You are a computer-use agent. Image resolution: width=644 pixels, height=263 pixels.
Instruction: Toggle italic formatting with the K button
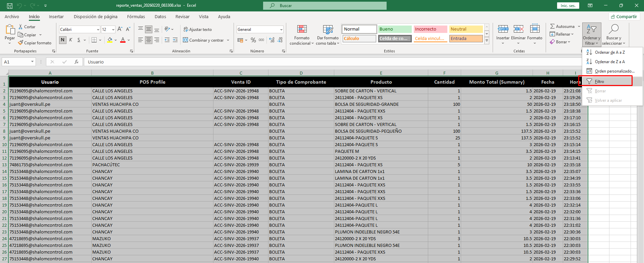[x=71, y=40]
